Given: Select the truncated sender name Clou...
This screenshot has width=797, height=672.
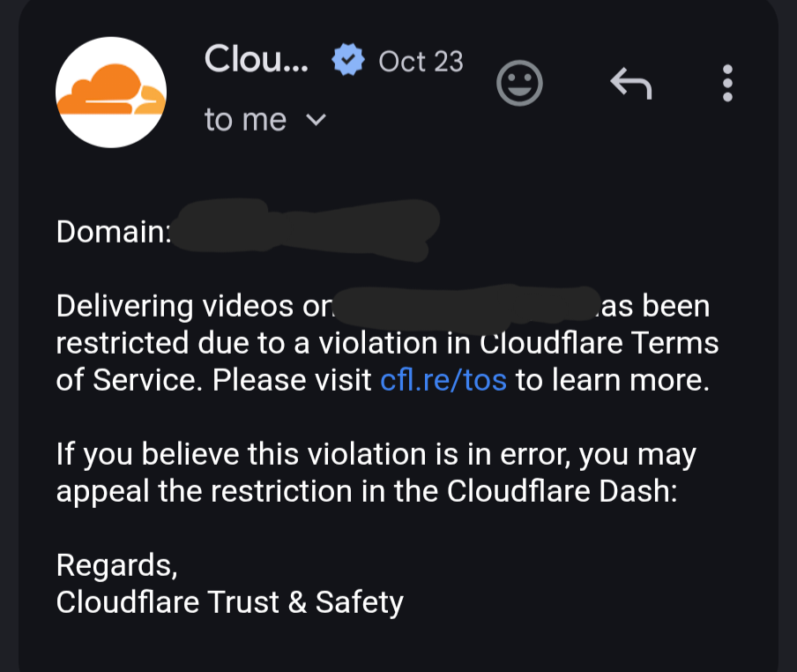Looking at the screenshot, I should click(x=256, y=60).
